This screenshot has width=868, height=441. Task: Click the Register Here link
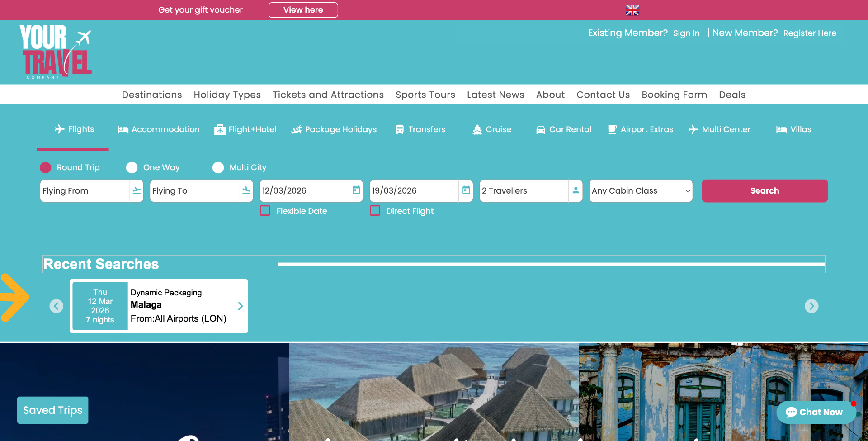tap(809, 33)
